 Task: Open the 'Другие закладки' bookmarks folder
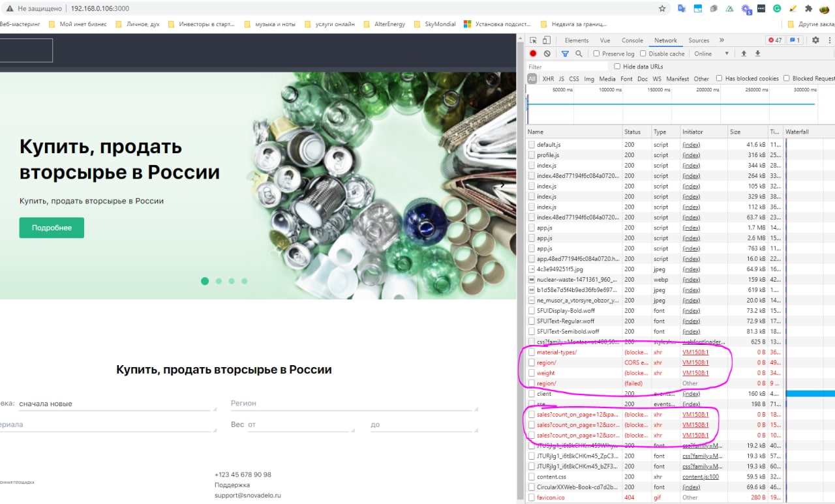tap(811, 24)
